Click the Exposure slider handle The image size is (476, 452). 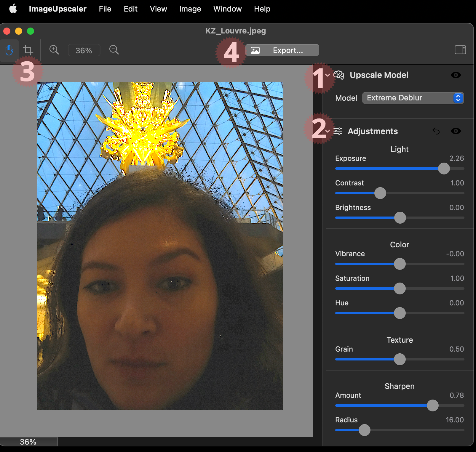coord(444,169)
